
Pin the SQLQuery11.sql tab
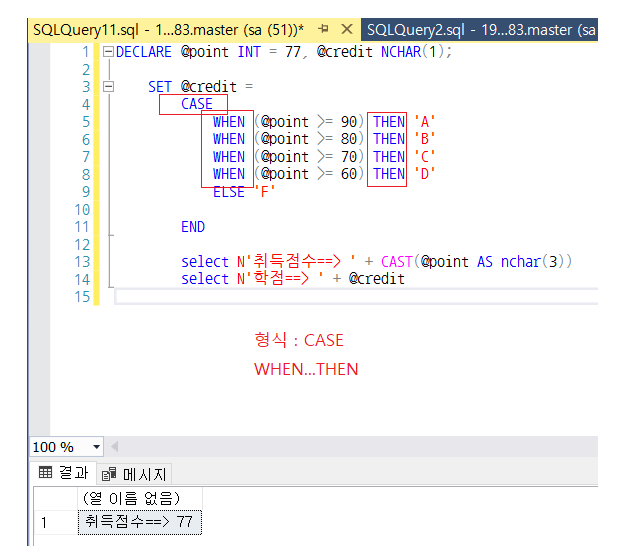(323, 29)
